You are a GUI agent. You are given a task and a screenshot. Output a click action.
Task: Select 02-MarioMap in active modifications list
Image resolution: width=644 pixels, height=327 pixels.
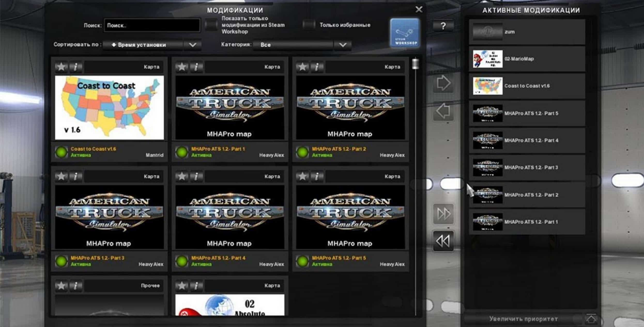[527, 59]
